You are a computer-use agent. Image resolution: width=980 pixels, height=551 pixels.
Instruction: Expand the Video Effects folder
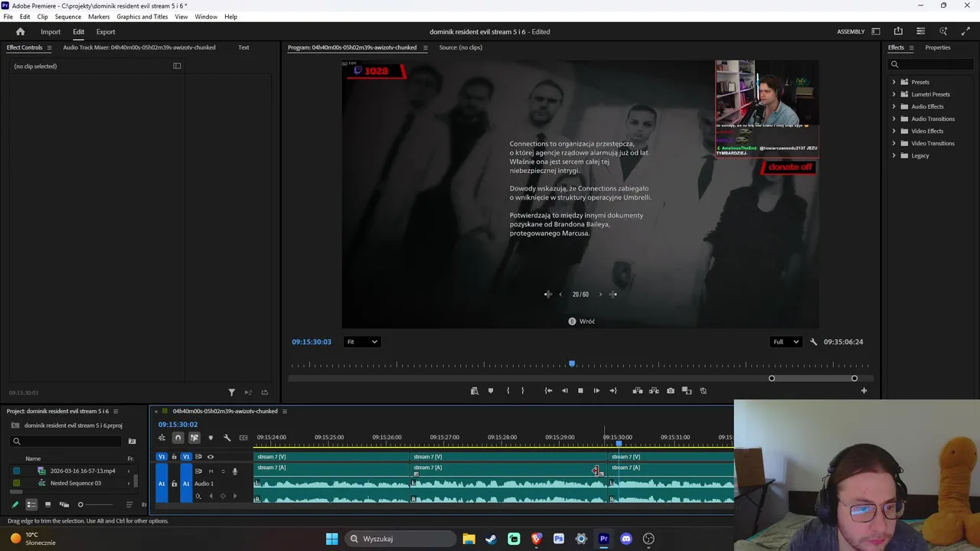click(893, 131)
